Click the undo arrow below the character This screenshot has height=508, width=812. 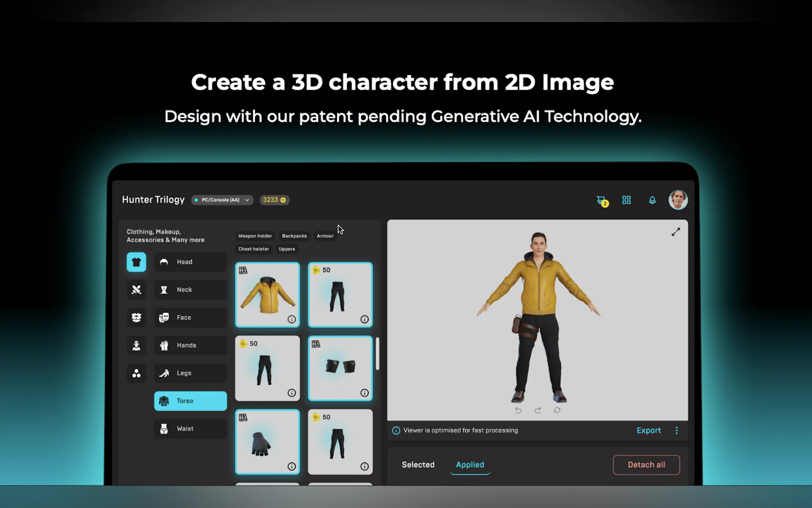click(518, 410)
